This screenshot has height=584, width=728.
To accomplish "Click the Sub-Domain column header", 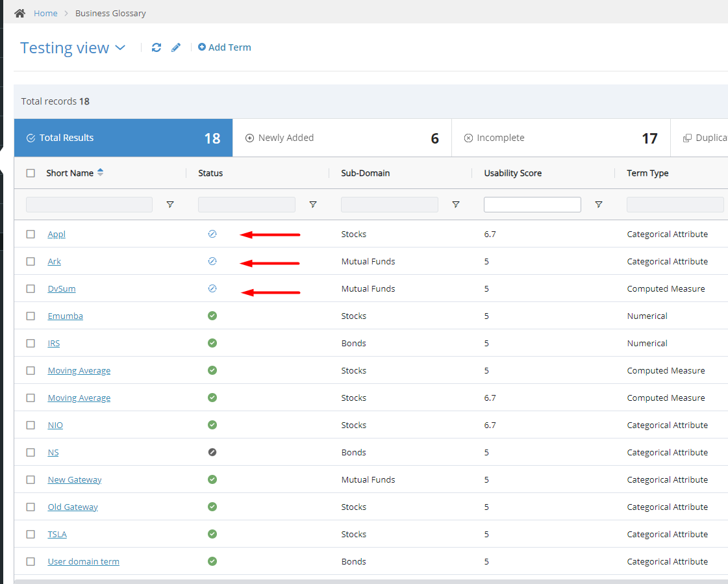I will tap(366, 173).
